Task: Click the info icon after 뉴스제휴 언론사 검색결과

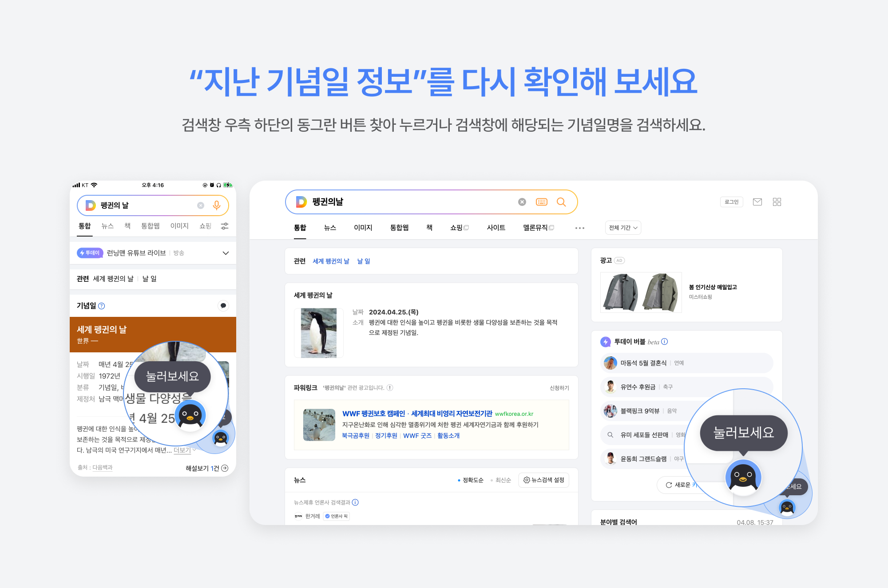Action: [355, 502]
